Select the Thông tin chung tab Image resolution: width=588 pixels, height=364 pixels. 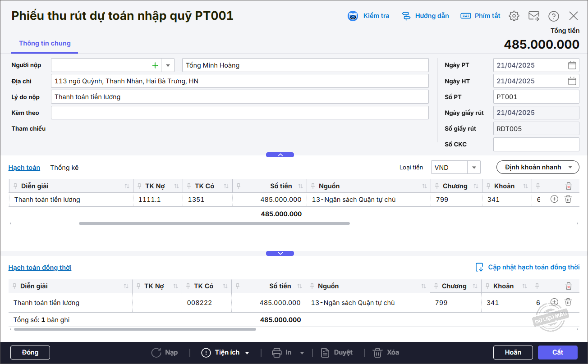pyautogui.click(x=45, y=44)
